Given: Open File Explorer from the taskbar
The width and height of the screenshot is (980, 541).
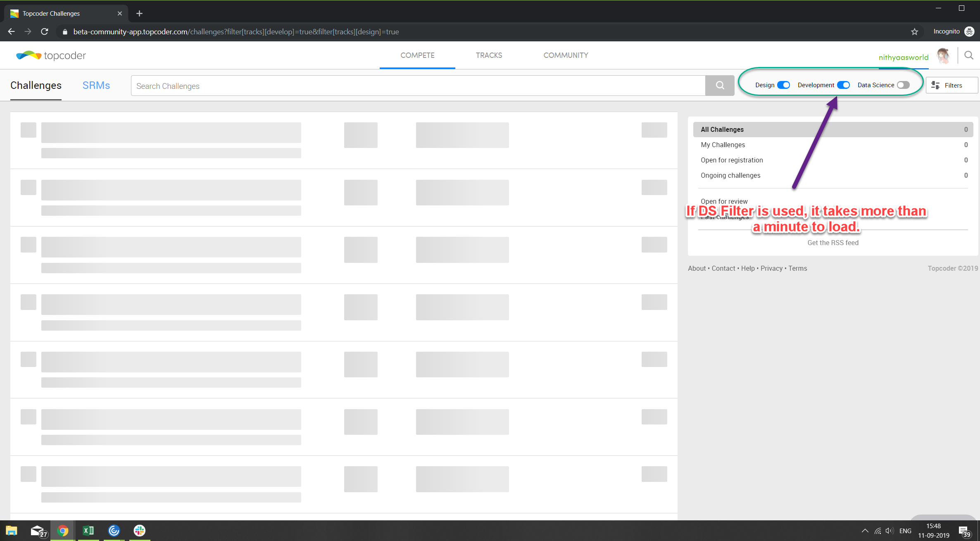Looking at the screenshot, I should [12, 531].
